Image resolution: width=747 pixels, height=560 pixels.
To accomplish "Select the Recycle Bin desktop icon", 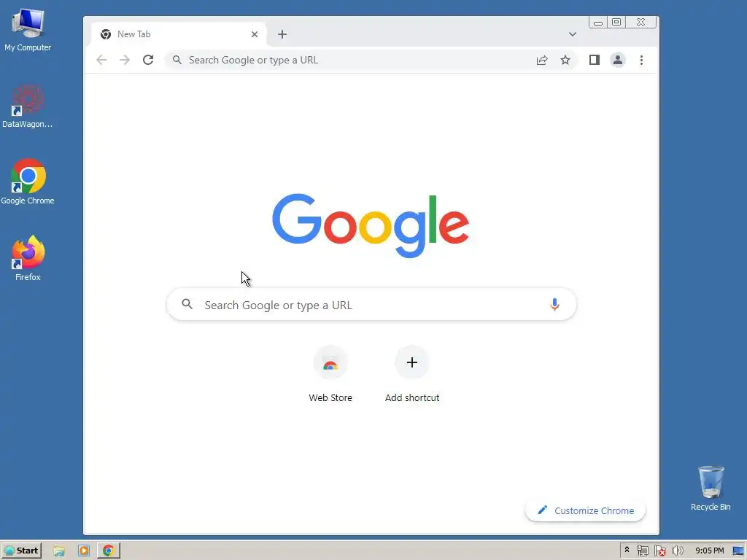I will point(711,489).
